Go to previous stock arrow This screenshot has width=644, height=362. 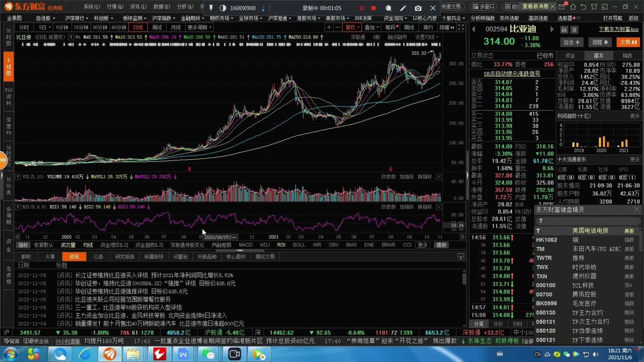474,29
